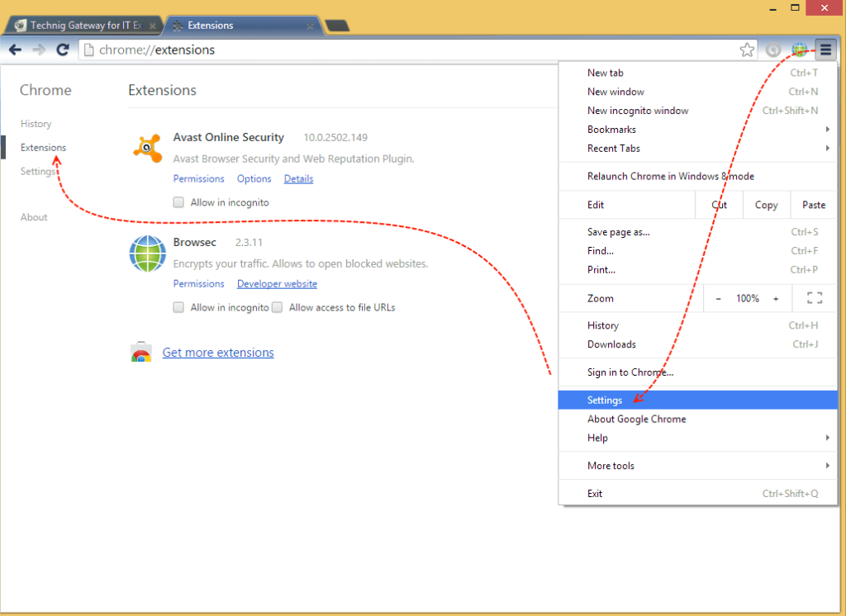Open the Browsec Developer website link
This screenshot has width=846, height=616.
coord(276,283)
